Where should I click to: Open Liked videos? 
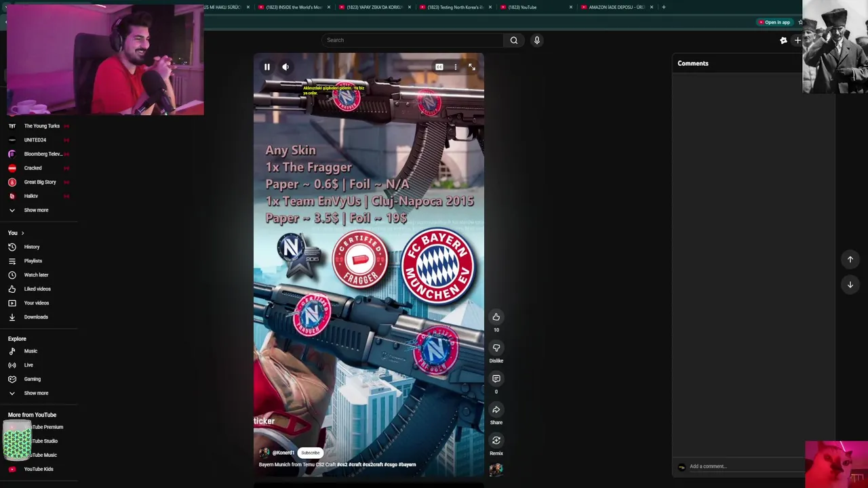point(39,289)
